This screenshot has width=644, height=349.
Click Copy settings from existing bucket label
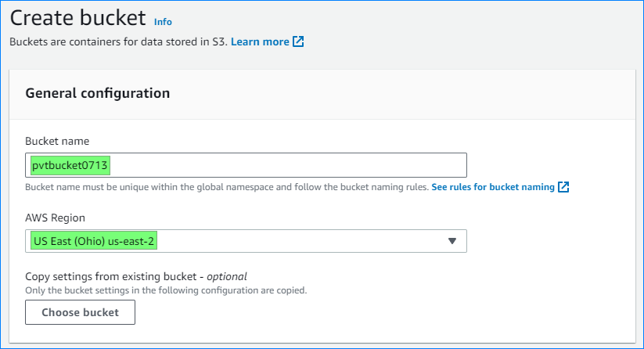[x=113, y=276]
